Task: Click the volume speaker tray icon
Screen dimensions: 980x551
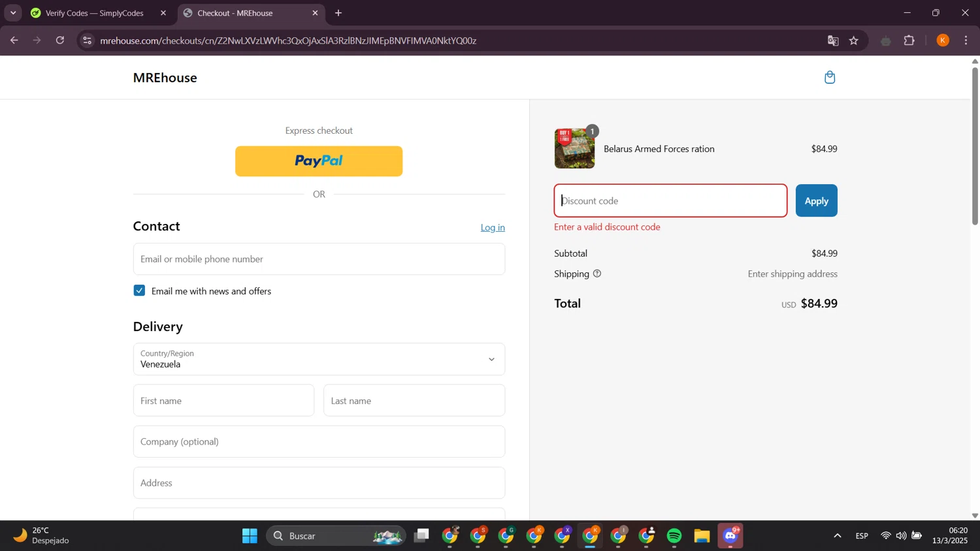Action: pyautogui.click(x=901, y=536)
